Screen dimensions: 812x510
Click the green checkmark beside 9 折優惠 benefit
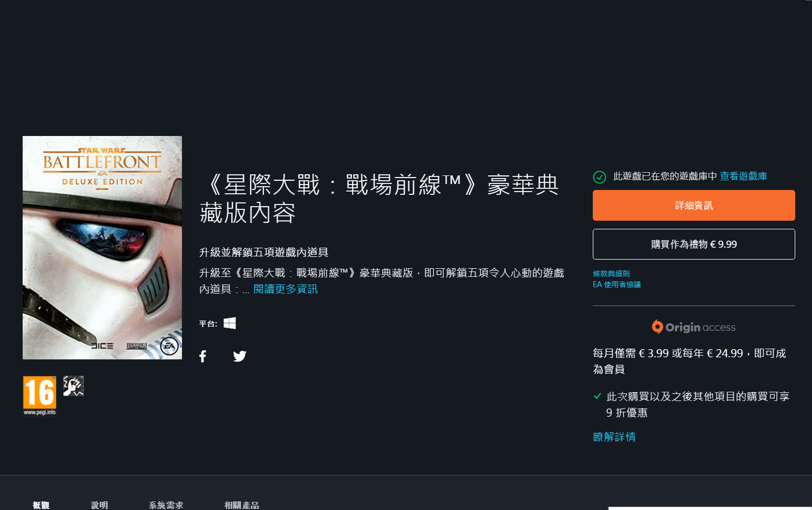click(597, 396)
